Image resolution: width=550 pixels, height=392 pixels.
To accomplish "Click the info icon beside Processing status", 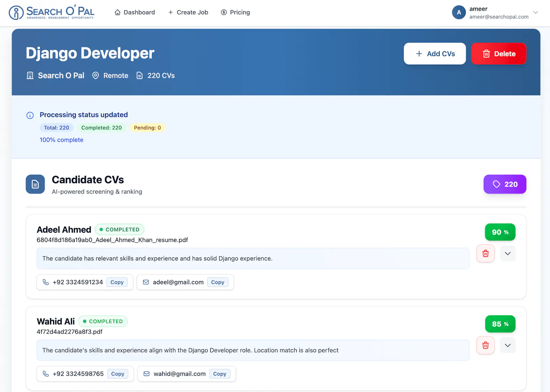I will (30, 115).
